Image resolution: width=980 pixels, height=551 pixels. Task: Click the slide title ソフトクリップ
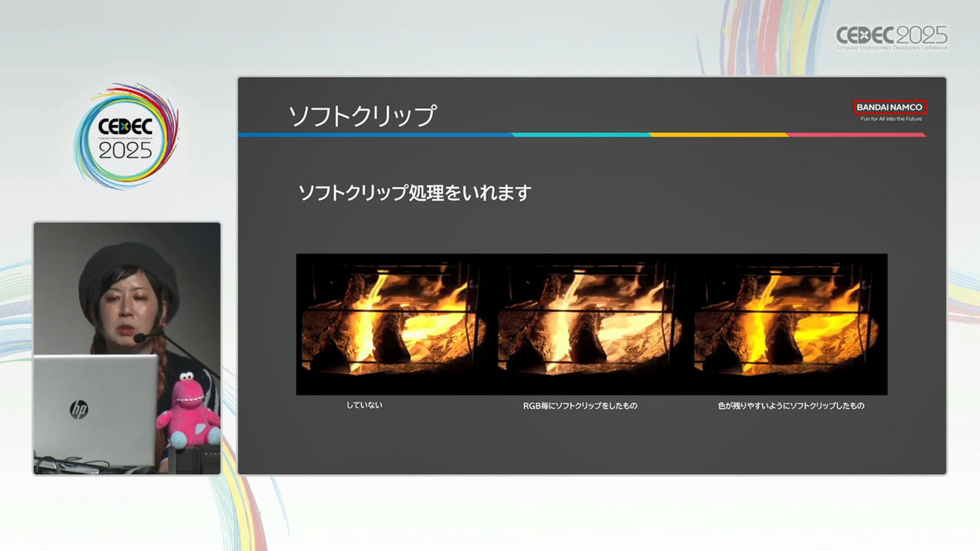363,116
